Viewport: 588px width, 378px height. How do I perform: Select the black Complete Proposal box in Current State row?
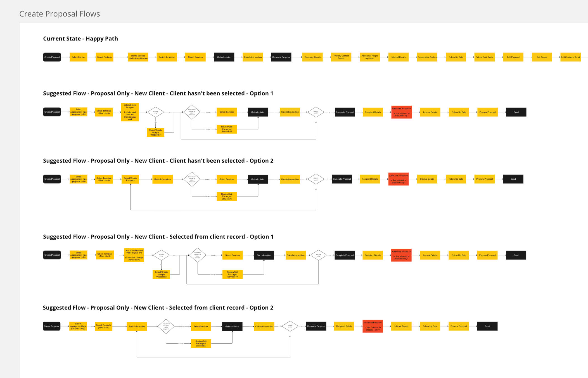(x=281, y=57)
